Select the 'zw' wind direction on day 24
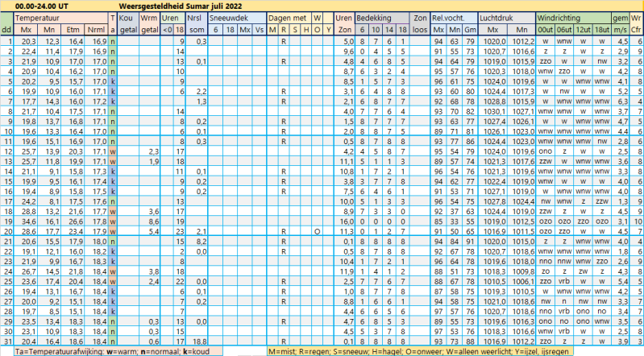 (x=584, y=271)
